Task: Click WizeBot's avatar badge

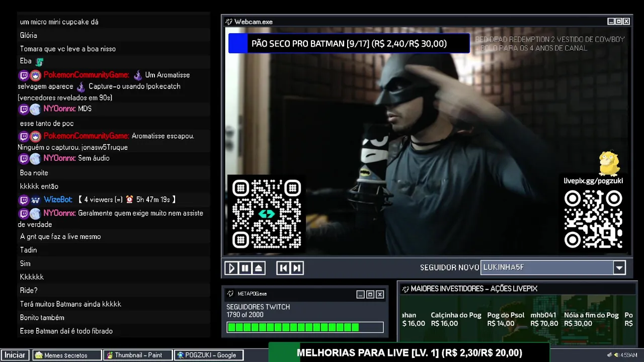Action: (35, 200)
